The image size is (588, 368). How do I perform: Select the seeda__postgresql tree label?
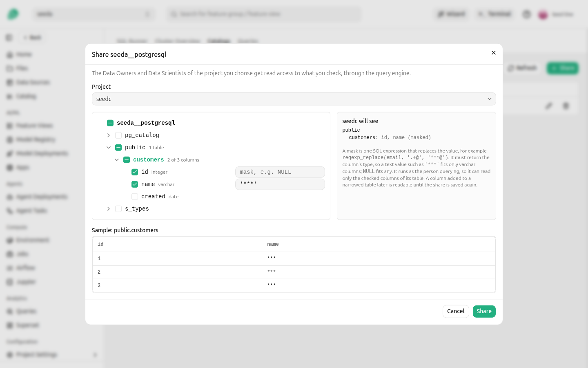(146, 123)
